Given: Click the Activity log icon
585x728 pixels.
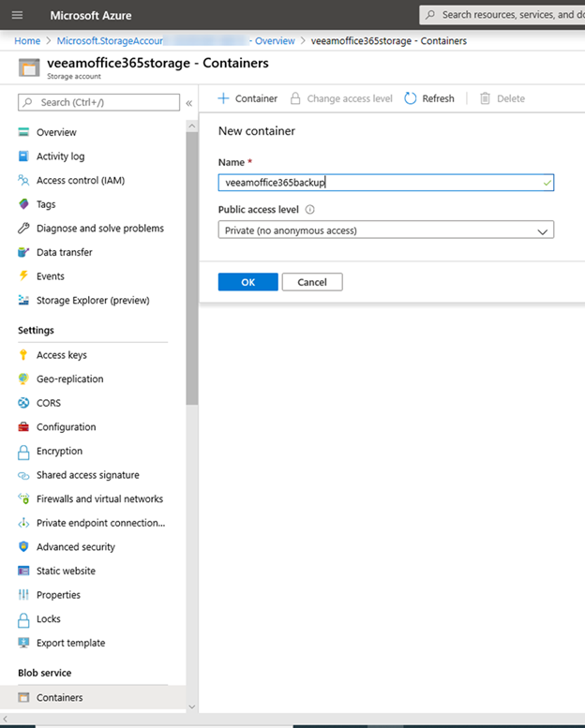Looking at the screenshot, I should click(23, 156).
